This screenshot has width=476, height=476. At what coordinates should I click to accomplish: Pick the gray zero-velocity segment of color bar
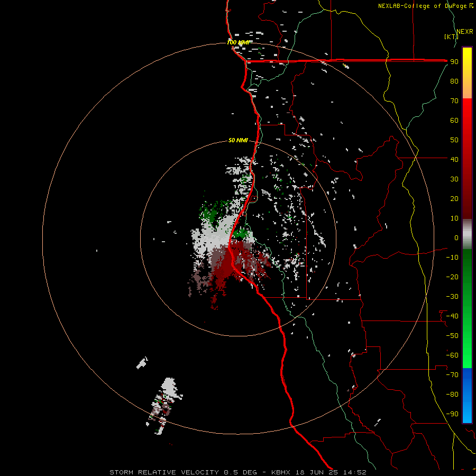pos(467,234)
